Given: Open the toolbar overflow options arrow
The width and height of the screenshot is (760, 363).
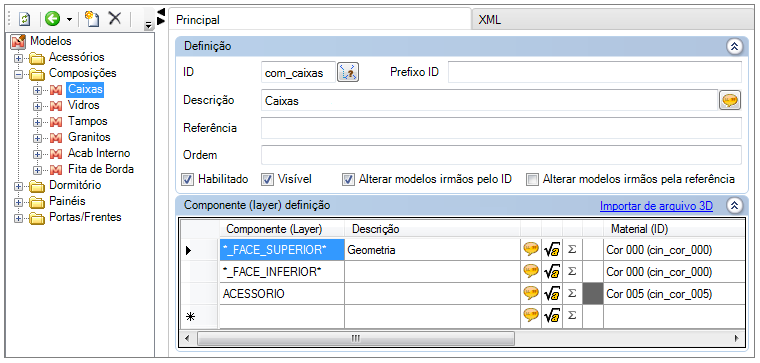Looking at the screenshot, I should tap(148, 25).
